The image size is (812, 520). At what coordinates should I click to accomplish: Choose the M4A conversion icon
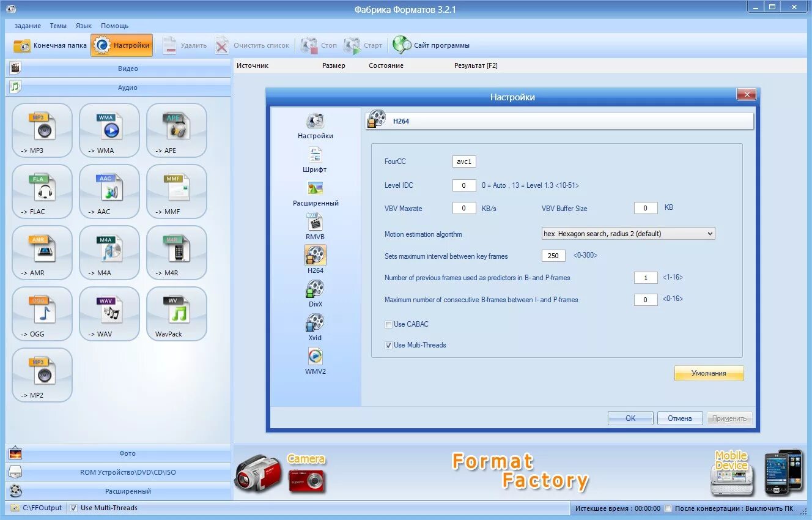pos(109,252)
